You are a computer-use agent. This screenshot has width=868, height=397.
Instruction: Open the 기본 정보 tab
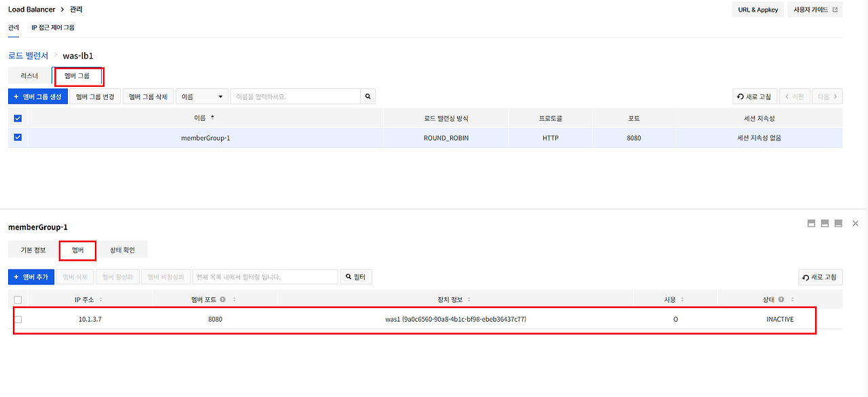click(33, 250)
